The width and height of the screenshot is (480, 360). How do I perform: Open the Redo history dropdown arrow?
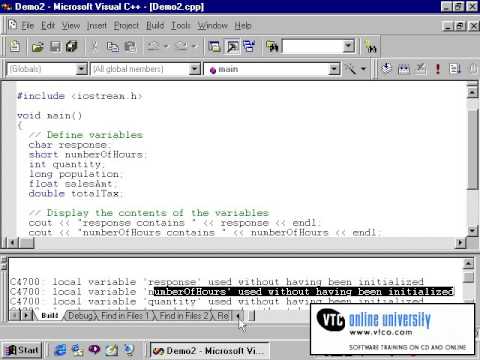(x=194, y=46)
